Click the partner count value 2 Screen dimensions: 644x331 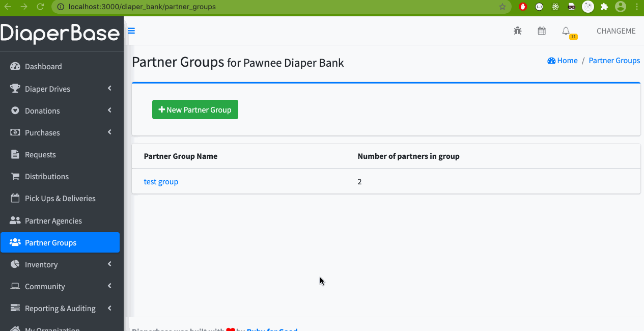(x=359, y=182)
